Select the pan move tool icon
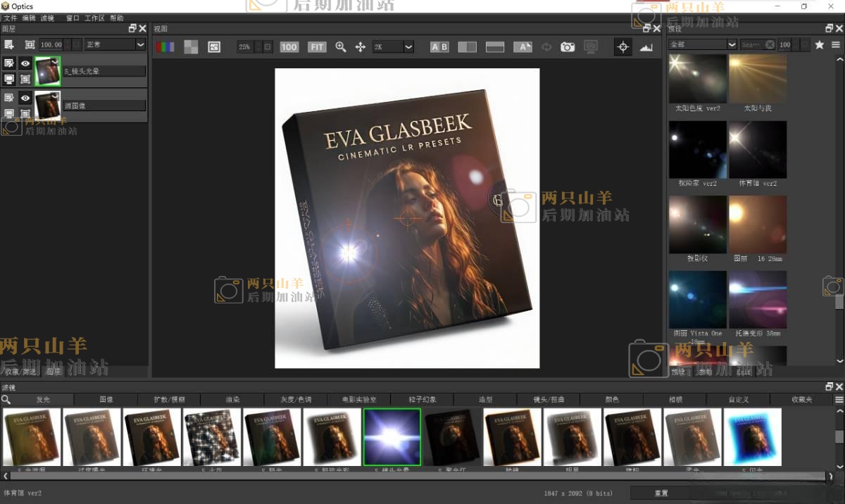The width and height of the screenshot is (845, 504). 361,47
